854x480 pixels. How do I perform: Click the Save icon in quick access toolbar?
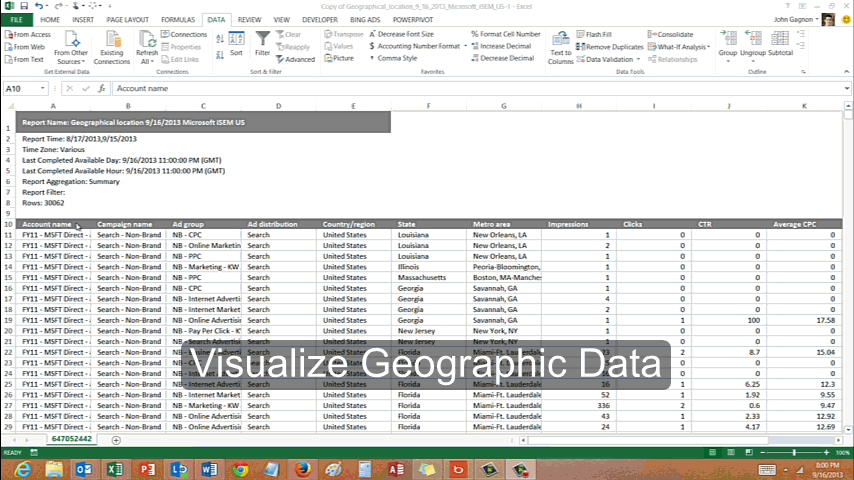24,6
